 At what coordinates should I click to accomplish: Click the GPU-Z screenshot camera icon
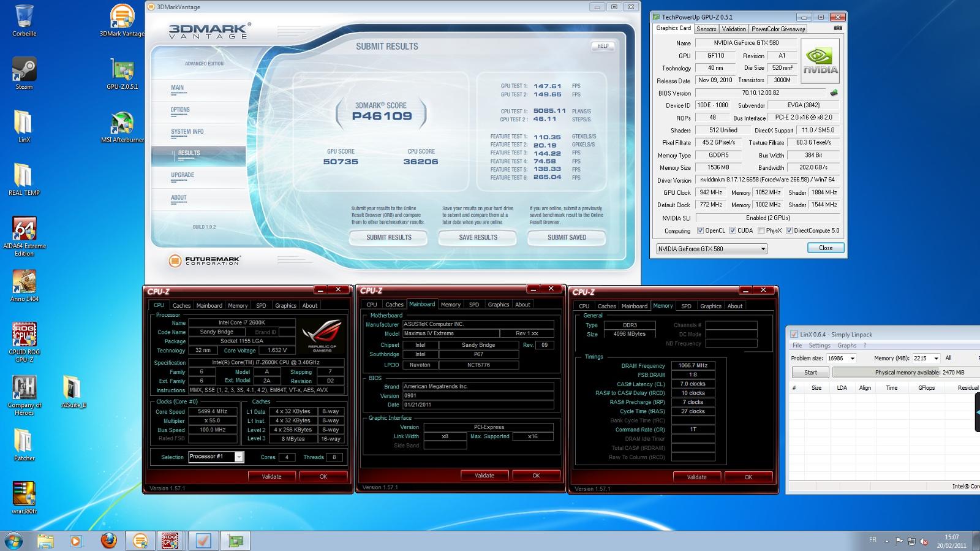click(x=838, y=28)
